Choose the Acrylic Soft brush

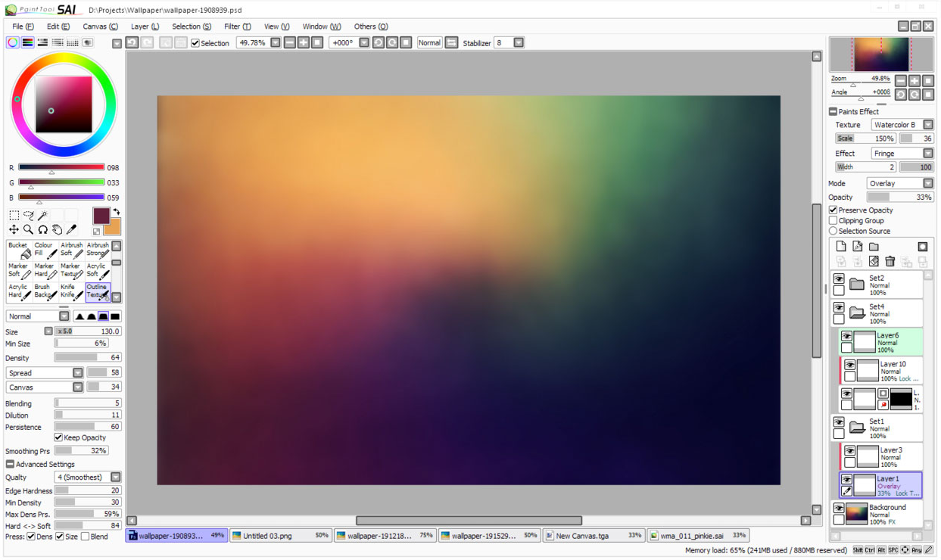[x=98, y=270]
